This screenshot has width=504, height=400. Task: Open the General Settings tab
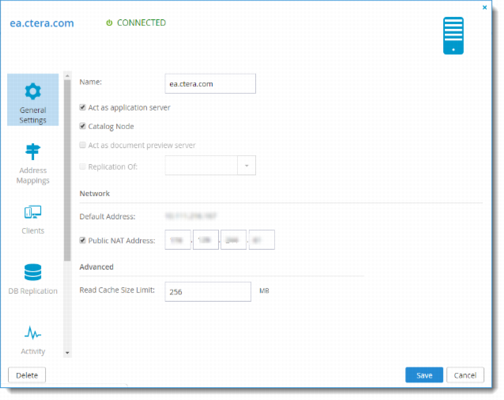[33, 100]
